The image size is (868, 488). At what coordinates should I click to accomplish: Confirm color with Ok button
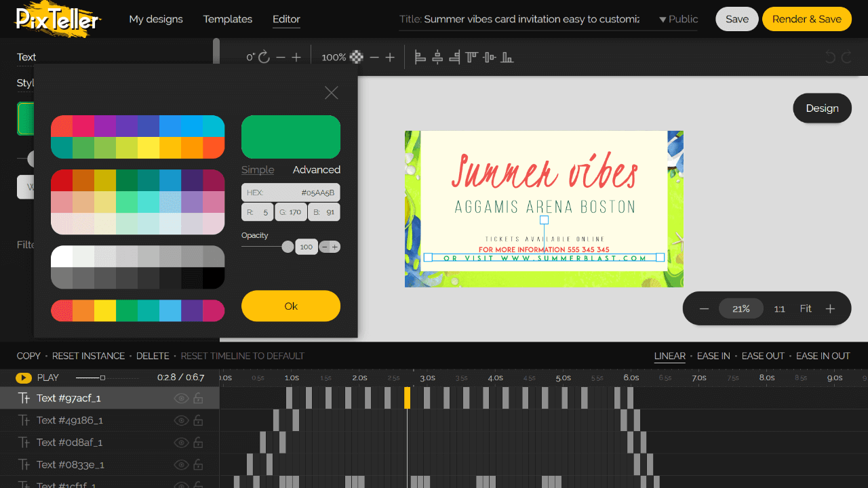tap(291, 306)
